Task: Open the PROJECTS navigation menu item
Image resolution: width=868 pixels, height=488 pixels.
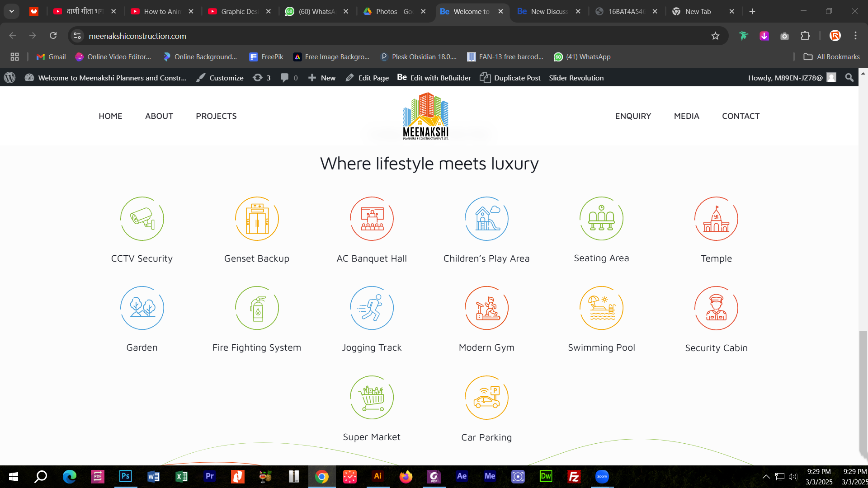Action: (216, 116)
